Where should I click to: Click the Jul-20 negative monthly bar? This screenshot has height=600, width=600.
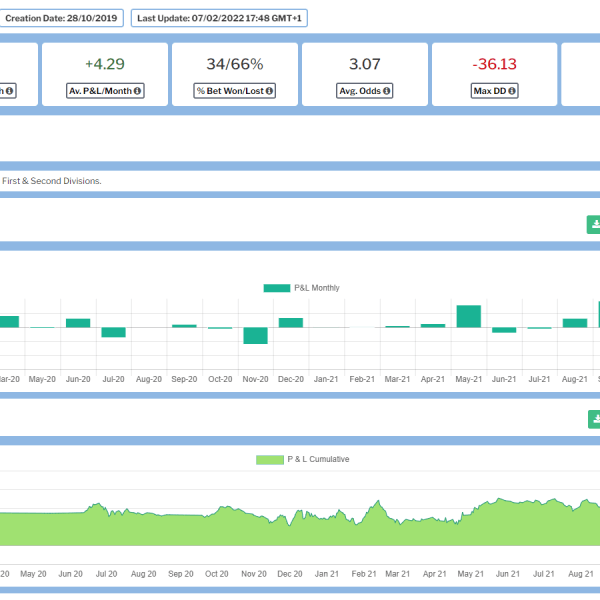(x=114, y=332)
